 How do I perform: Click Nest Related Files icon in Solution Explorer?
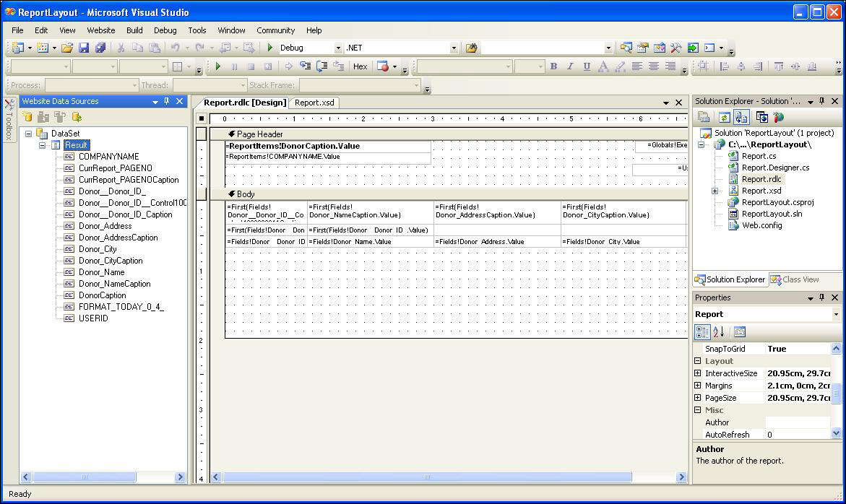[741, 117]
